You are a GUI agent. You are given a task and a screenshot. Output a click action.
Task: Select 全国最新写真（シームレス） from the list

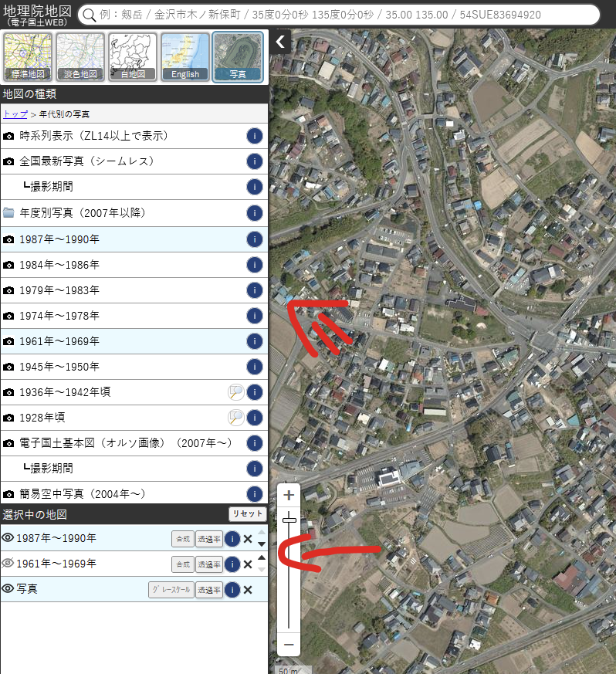[x=87, y=161]
